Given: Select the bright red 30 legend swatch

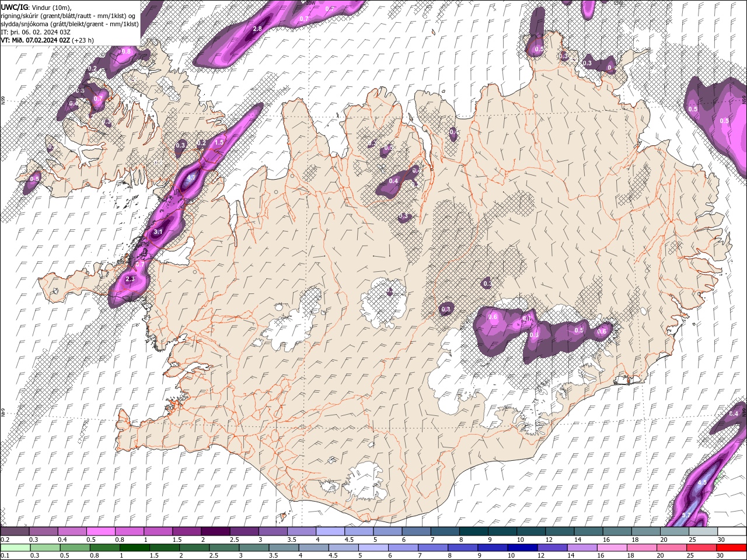Looking at the screenshot, I should pos(731,548).
